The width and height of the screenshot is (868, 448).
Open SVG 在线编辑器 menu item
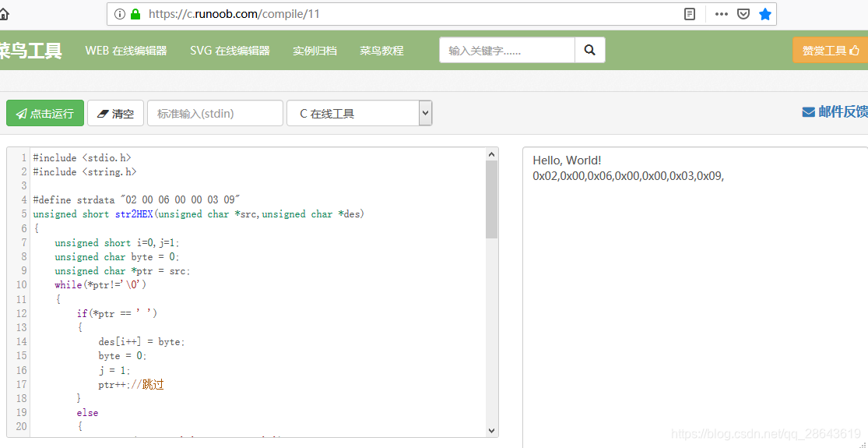pos(230,51)
